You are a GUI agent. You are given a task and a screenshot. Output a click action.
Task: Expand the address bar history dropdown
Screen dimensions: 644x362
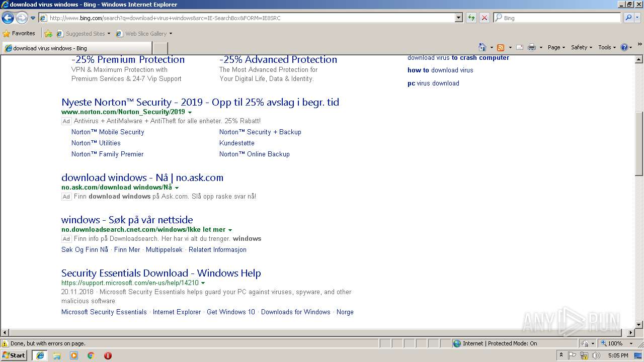458,18
